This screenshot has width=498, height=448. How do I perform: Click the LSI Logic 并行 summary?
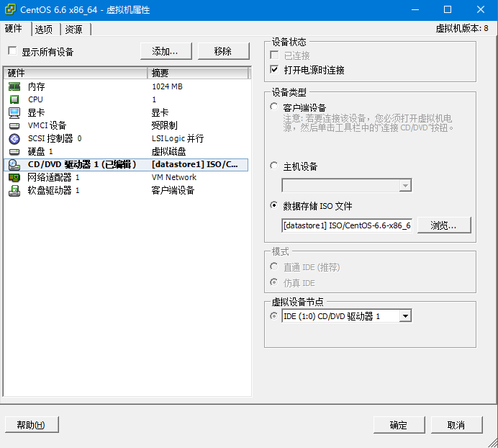178,138
